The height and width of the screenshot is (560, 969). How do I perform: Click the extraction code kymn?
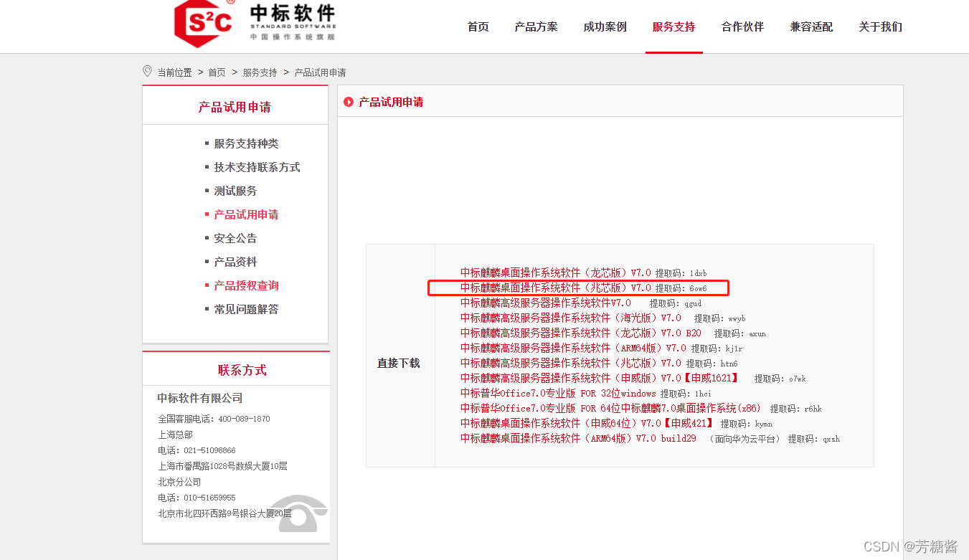pos(764,424)
